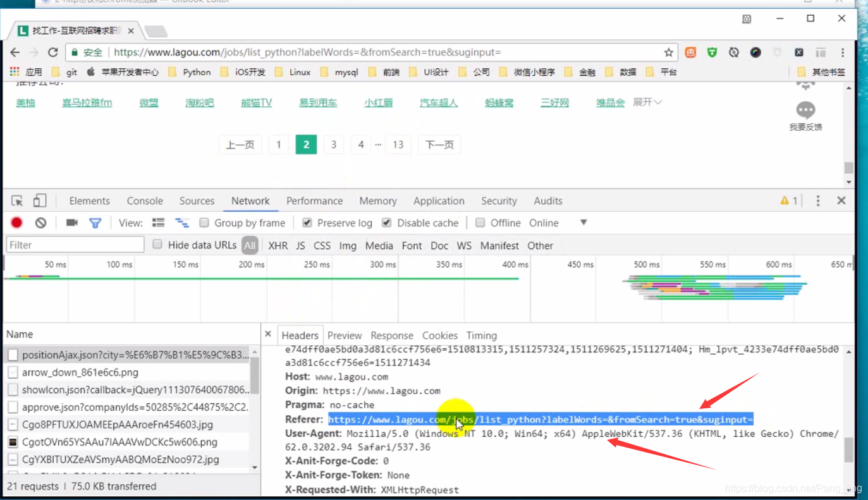
Task: Select approve.json request row
Action: point(128,407)
